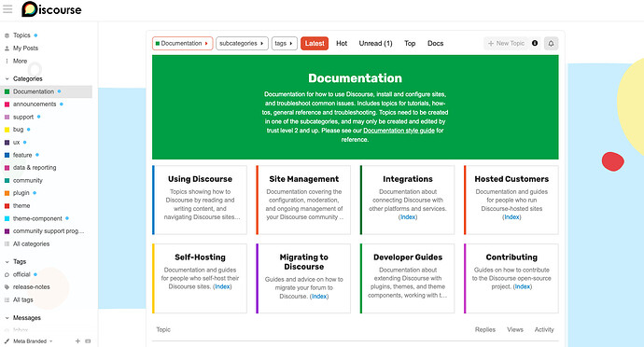This screenshot has height=347, width=644.
Task: Open the hamburger sidebar toggle
Action: [x=7, y=8]
